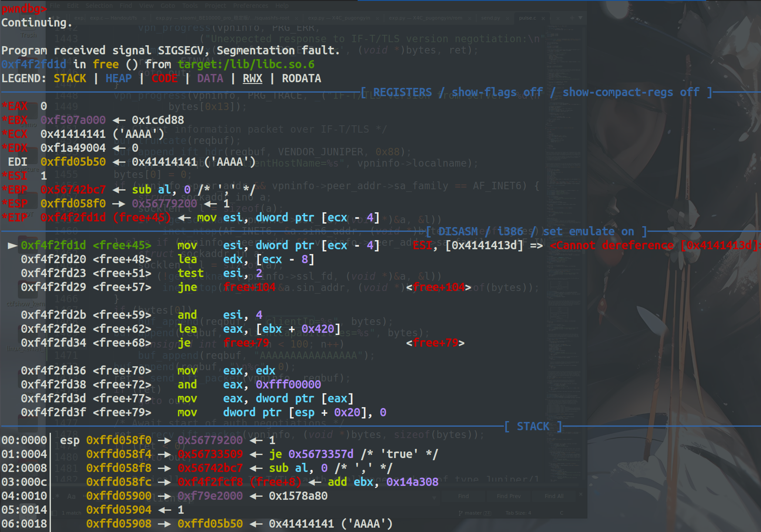Click the master git branch indicator

tap(475, 513)
